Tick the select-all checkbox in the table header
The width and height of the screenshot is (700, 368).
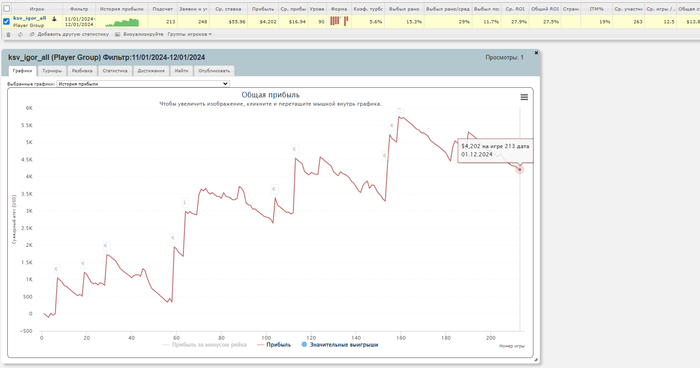click(x=7, y=8)
